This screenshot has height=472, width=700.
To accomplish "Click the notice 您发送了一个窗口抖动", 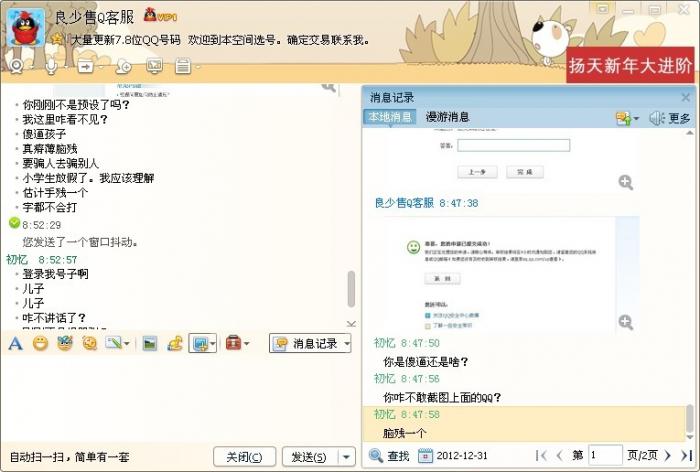I will click(80, 242).
